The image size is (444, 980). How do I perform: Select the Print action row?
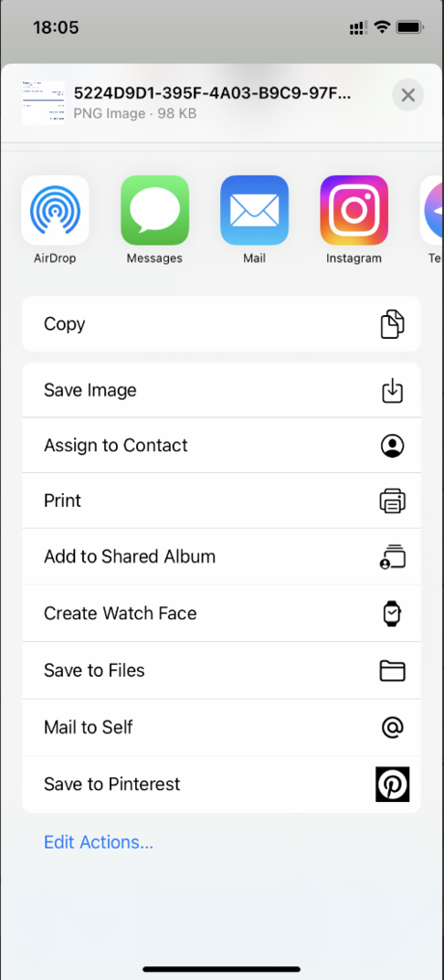point(221,501)
